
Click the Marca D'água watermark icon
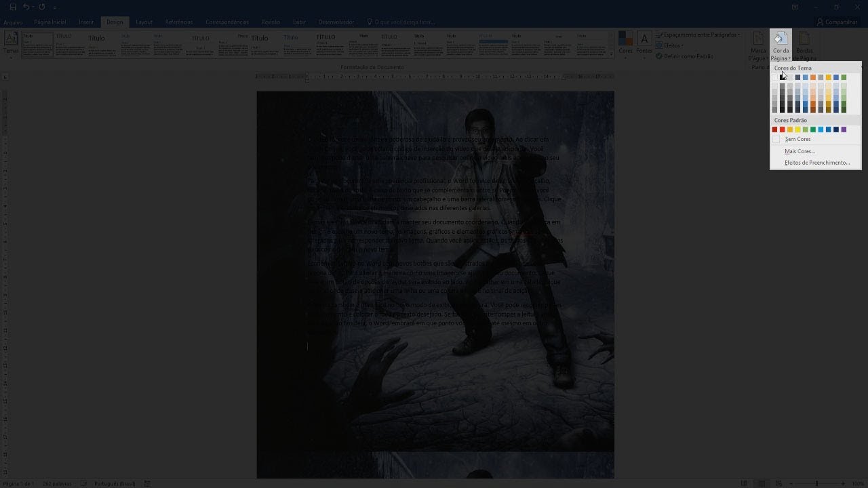tap(758, 38)
